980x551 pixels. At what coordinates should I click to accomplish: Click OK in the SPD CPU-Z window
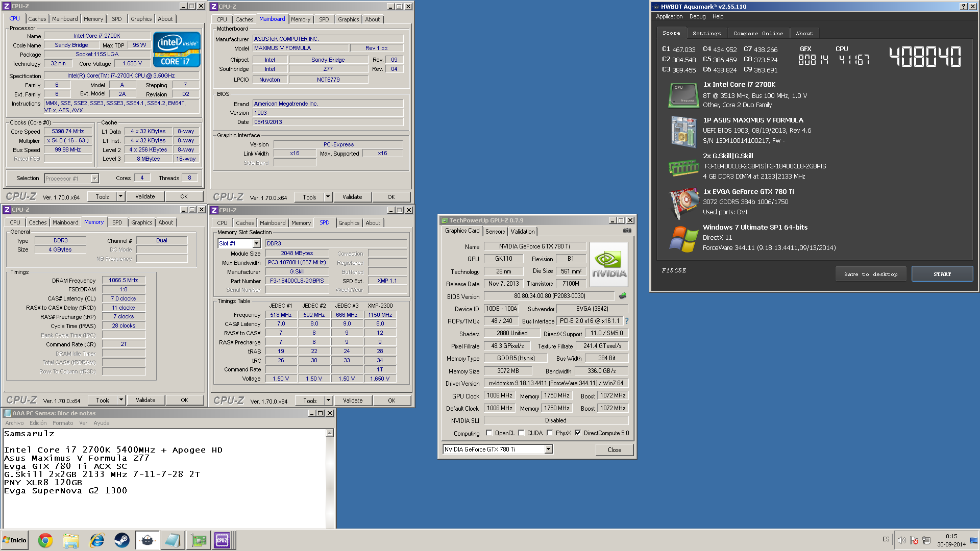click(x=391, y=400)
